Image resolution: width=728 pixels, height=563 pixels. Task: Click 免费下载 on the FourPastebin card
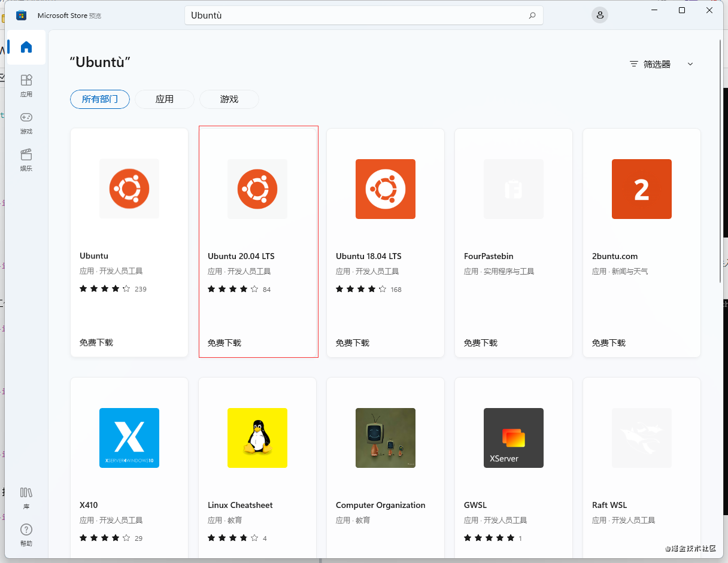pos(481,343)
